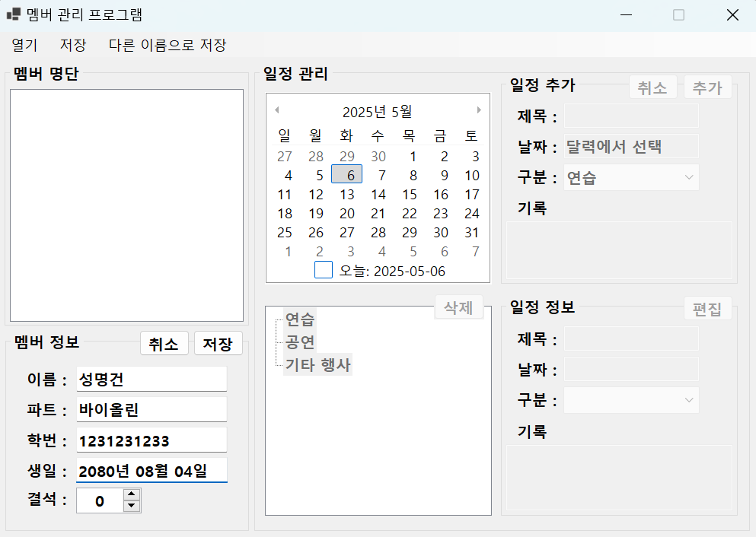
Task: Select May 20 in the calendar
Action: [x=346, y=214]
